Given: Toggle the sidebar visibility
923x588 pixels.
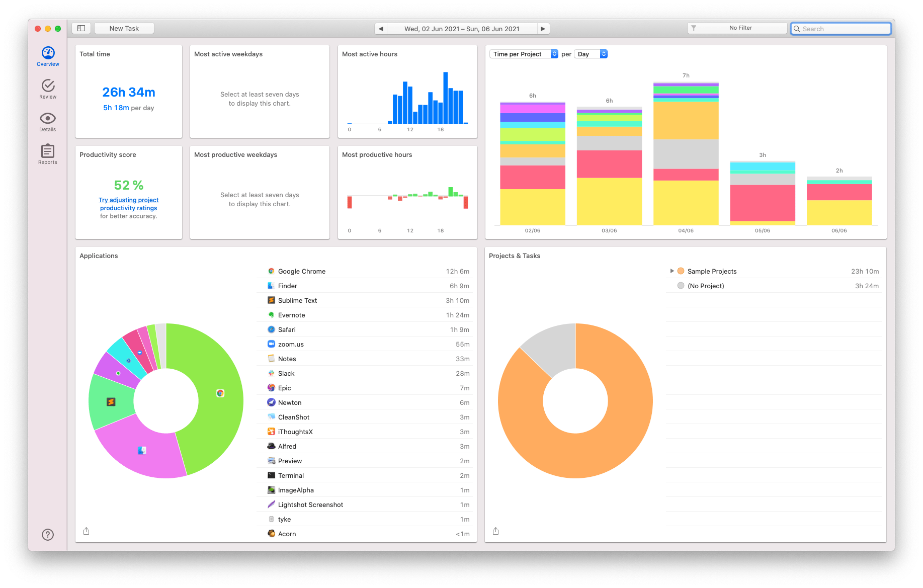Looking at the screenshot, I should pyautogui.click(x=81, y=28).
